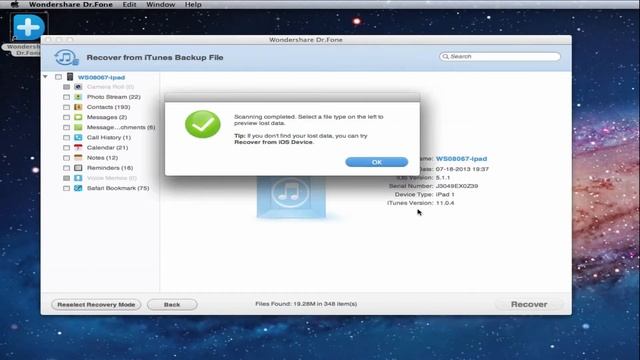The height and width of the screenshot is (360, 640).
Task: Toggle the Camera Roll checkbox
Action: 67,87
